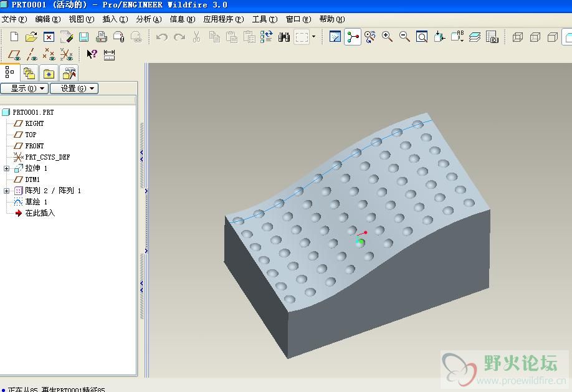572x392 pixels.
Task: Create a new file with New icon
Action: [x=14, y=37]
